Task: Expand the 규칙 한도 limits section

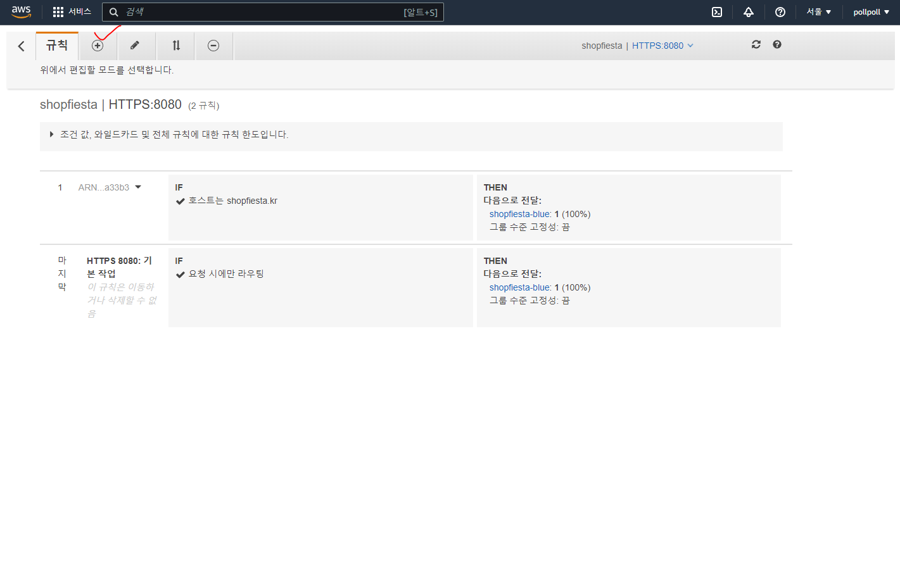Action: (x=169, y=135)
